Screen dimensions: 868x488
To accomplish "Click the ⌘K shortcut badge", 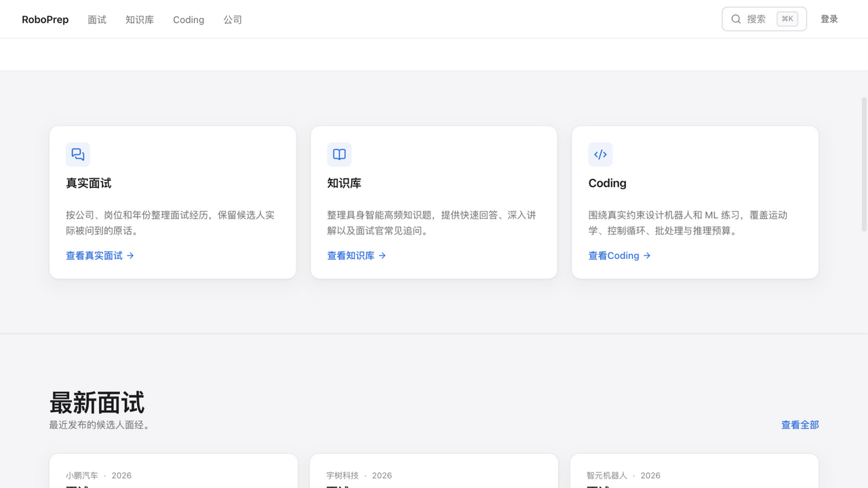I will tap(787, 19).
